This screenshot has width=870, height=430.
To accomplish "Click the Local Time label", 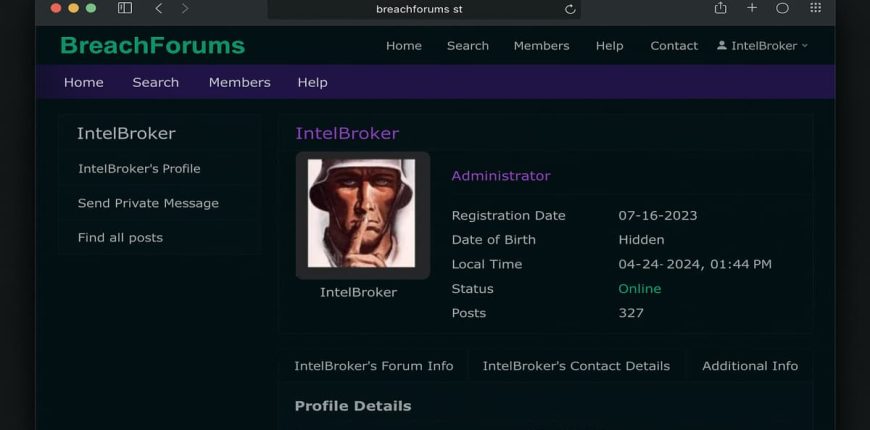I will click(487, 265).
